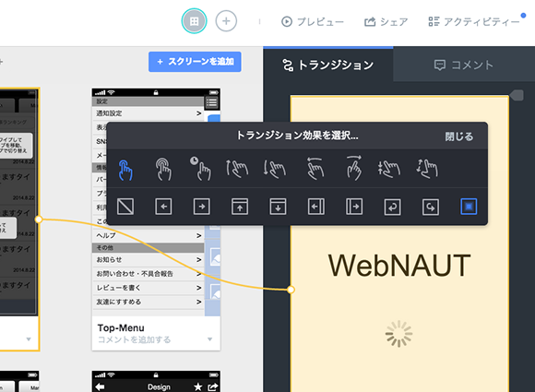Select the flip forward transition effect

(431, 207)
